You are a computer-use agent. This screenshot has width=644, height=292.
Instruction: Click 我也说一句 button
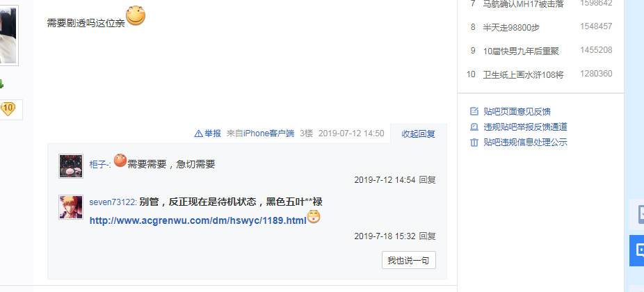409,261
